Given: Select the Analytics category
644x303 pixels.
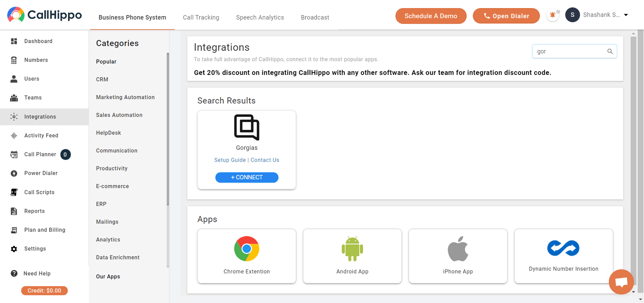Looking at the screenshot, I should point(108,239).
